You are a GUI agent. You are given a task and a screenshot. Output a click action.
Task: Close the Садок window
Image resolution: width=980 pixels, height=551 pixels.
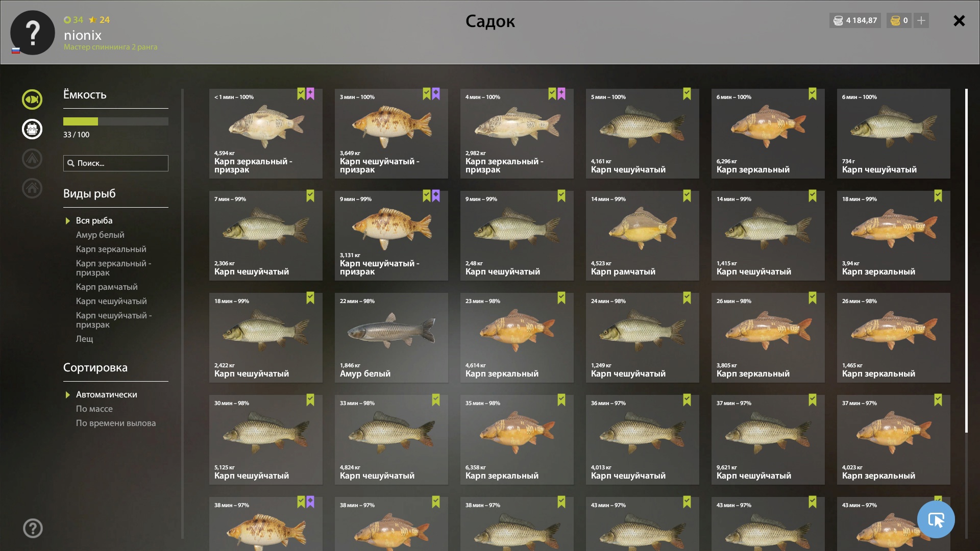click(x=959, y=21)
